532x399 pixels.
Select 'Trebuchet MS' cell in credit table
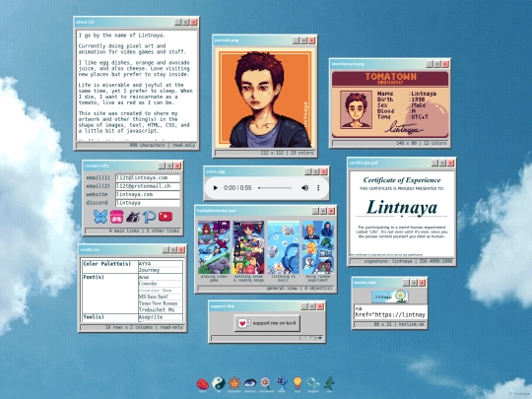(161, 310)
